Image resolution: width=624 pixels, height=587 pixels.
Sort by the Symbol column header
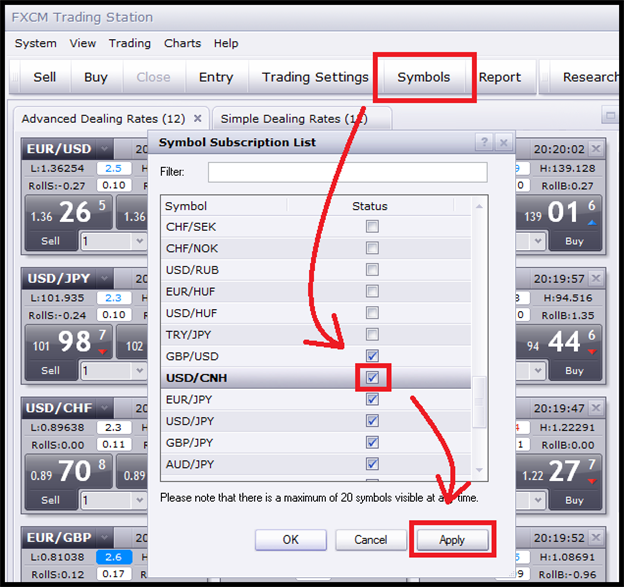point(224,206)
